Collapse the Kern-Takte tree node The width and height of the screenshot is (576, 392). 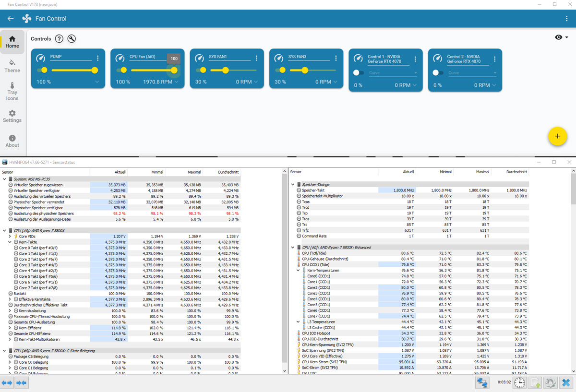tap(10, 242)
